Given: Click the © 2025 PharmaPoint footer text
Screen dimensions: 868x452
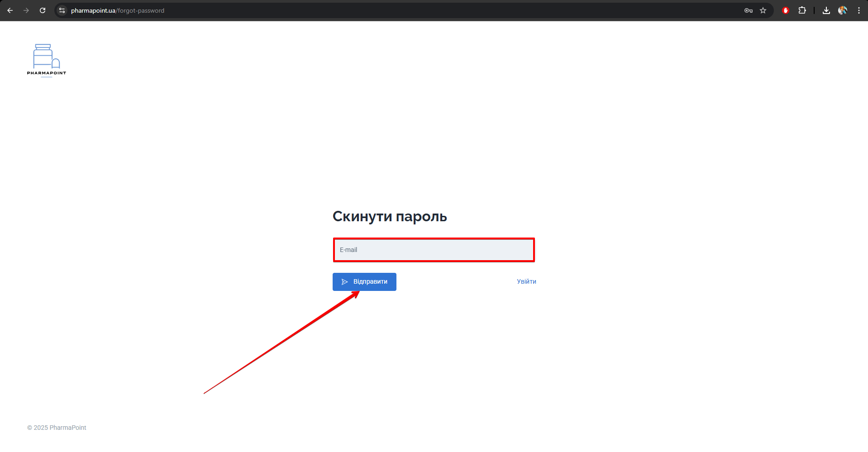Looking at the screenshot, I should click(x=57, y=428).
